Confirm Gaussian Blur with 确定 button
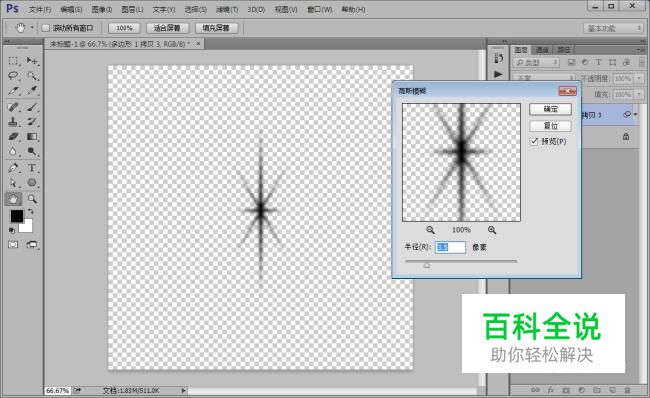 [551, 109]
